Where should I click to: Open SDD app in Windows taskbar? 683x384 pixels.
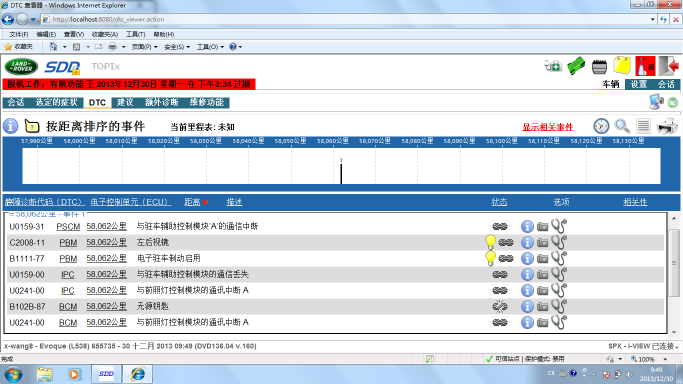point(106,374)
